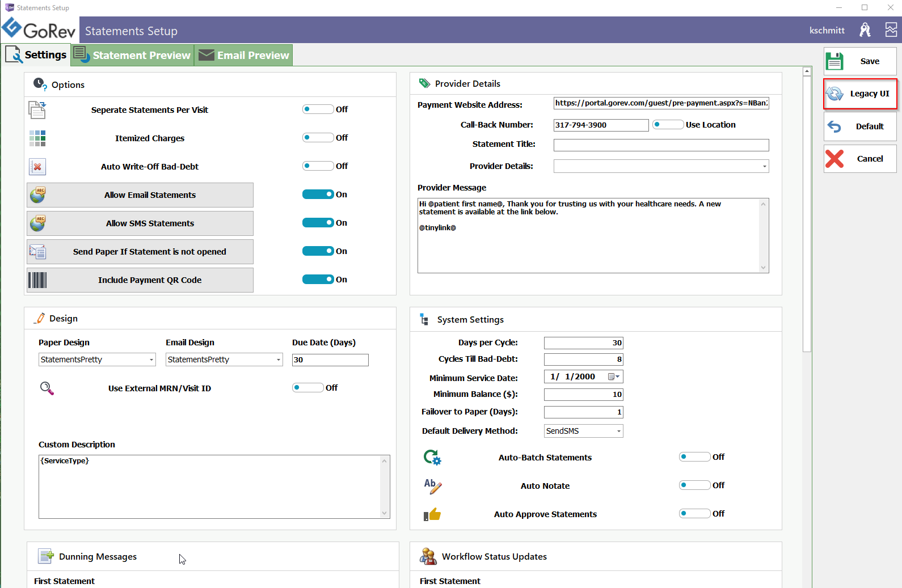Click the Allow SMS Statements button

click(140, 223)
